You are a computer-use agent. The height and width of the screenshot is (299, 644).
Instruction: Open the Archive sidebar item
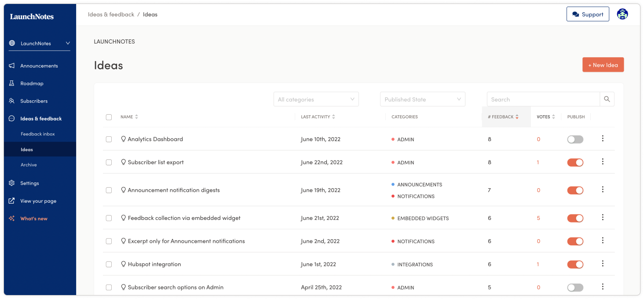(x=29, y=165)
